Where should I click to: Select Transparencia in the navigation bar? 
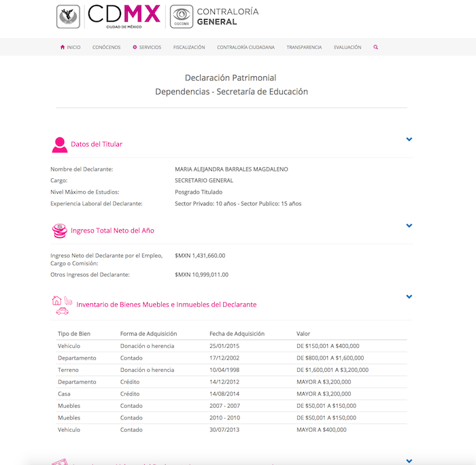tap(304, 48)
